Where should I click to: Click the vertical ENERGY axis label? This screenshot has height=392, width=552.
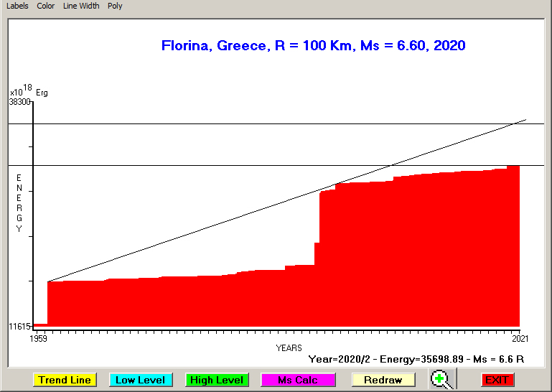point(19,203)
